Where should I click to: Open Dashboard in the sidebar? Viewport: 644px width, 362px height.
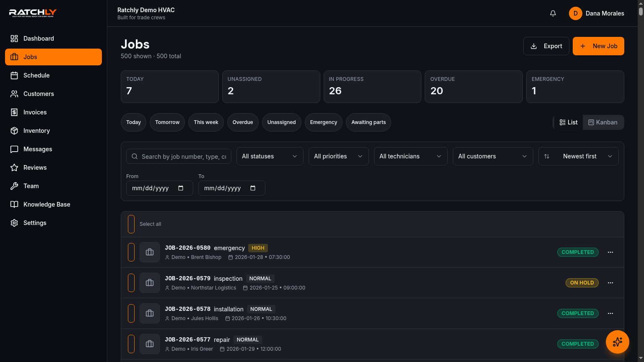53,39
